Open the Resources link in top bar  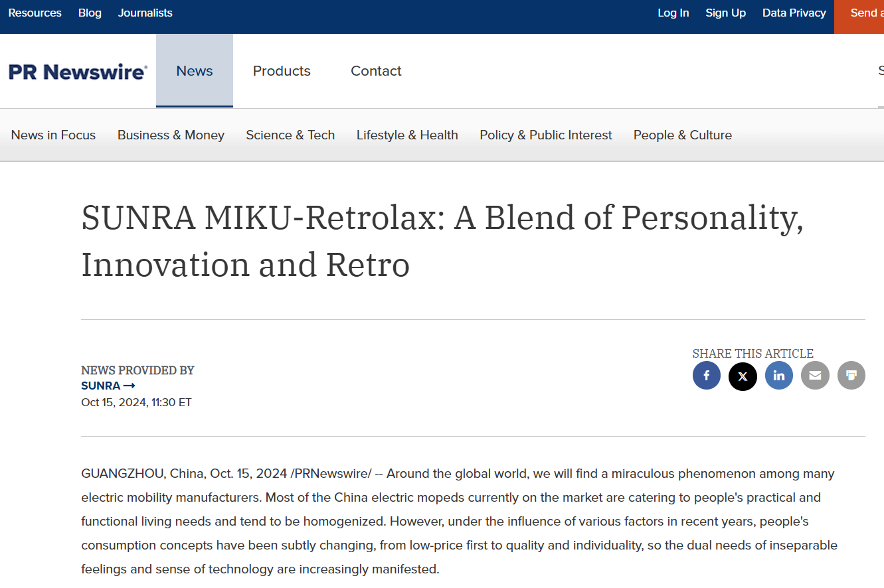tap(35, 13)
